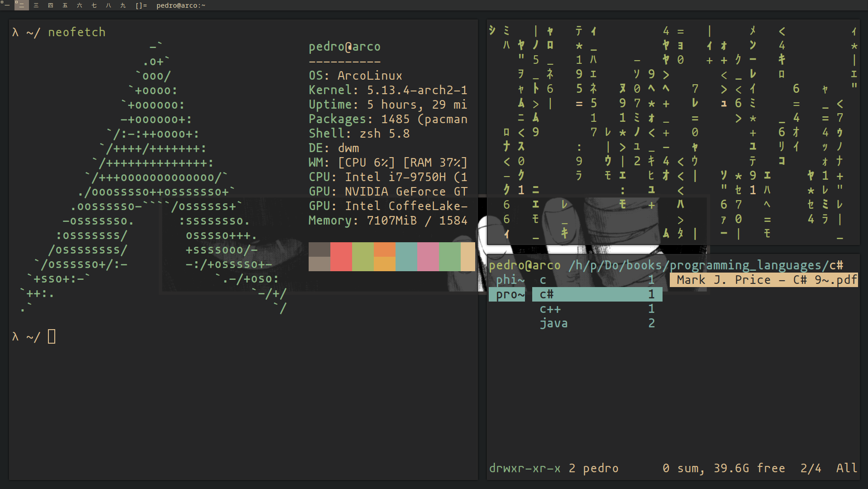Open the Mark J. Price C# 9 pdf
The width and height of the screenshot is (868, 489).
(x=764, y=280)
